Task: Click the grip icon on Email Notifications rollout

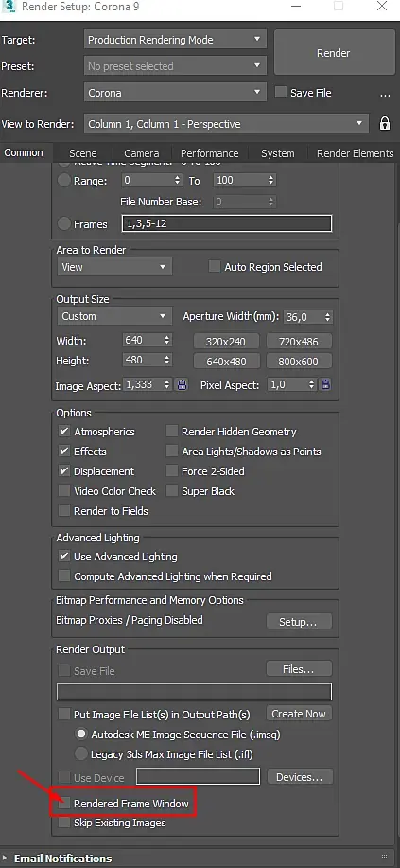Action: pos(385,858)
